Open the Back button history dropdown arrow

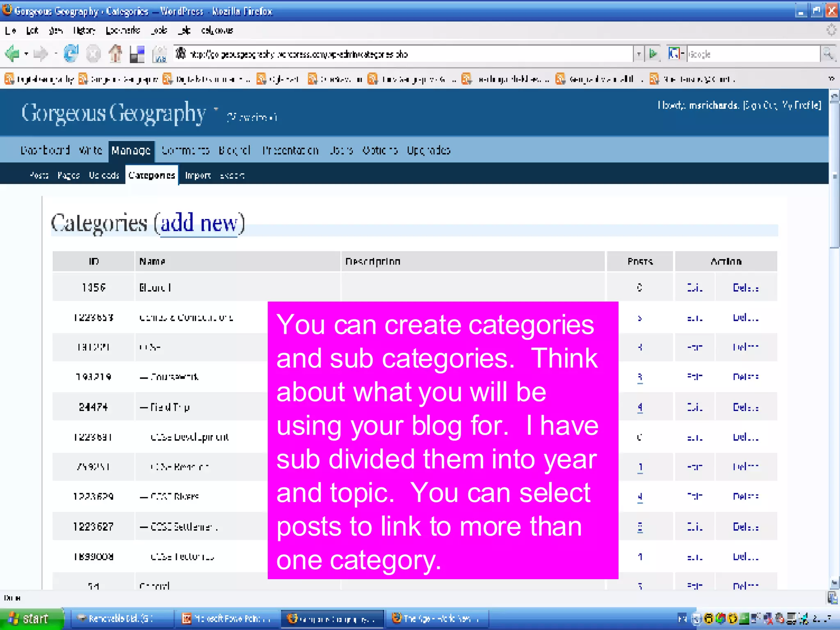pyautogui.click(x=26, y=54)
